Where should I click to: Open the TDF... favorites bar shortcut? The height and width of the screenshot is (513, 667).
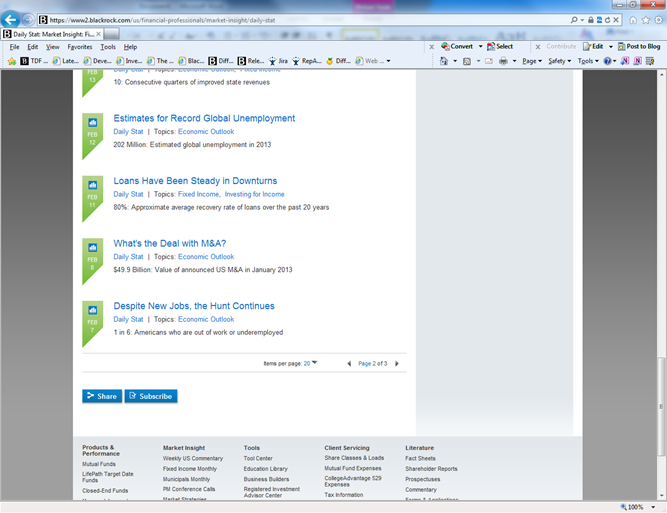pyautogui.click(x=34, y=61)
